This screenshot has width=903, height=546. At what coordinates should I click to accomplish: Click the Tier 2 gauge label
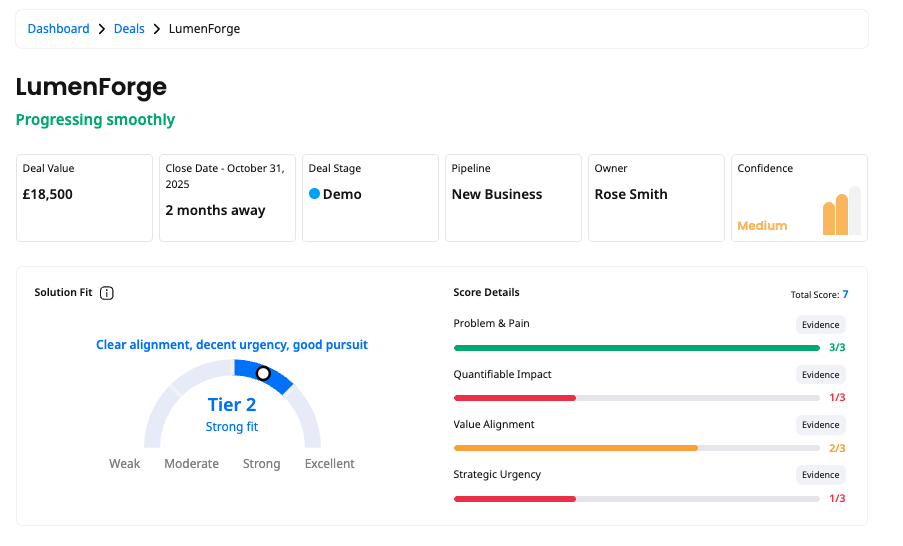pos(232,404)
